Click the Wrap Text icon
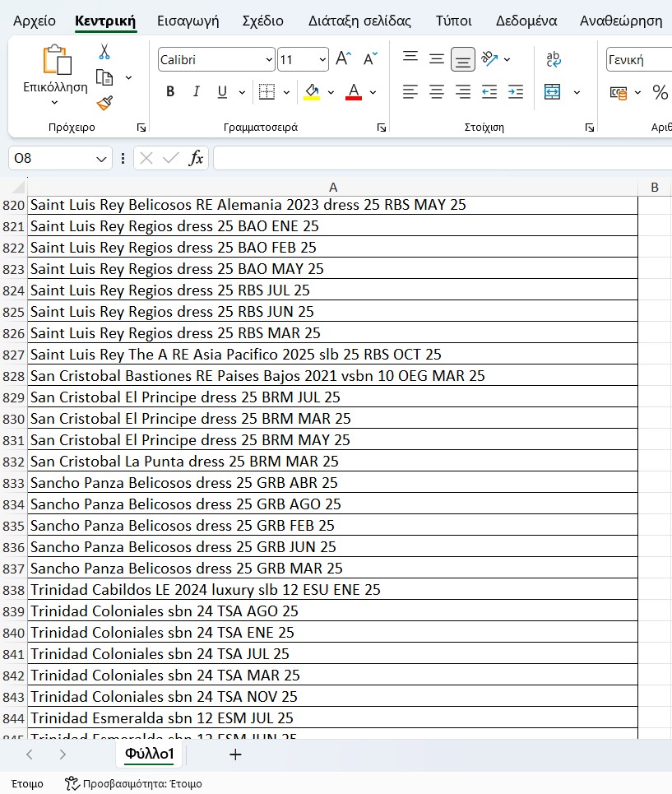The width and height of the screenshot is (672, 794). (x=554, y=59)
